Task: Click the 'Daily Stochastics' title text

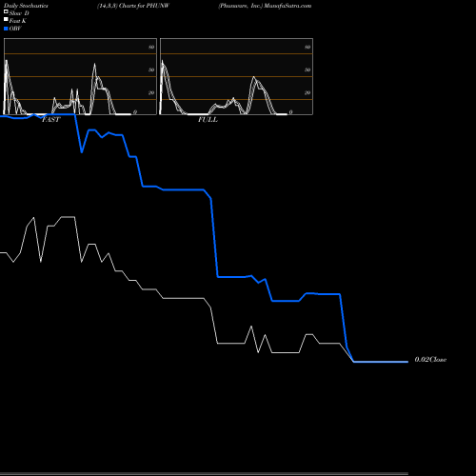Action: 26,6
